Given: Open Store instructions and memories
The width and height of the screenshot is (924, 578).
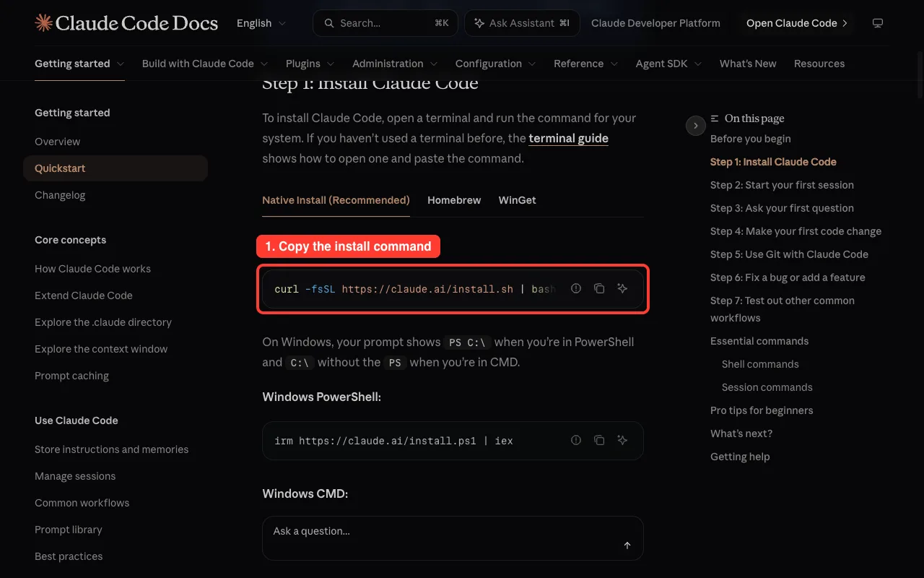Looking at the screenshot, I should coord(112,449).
